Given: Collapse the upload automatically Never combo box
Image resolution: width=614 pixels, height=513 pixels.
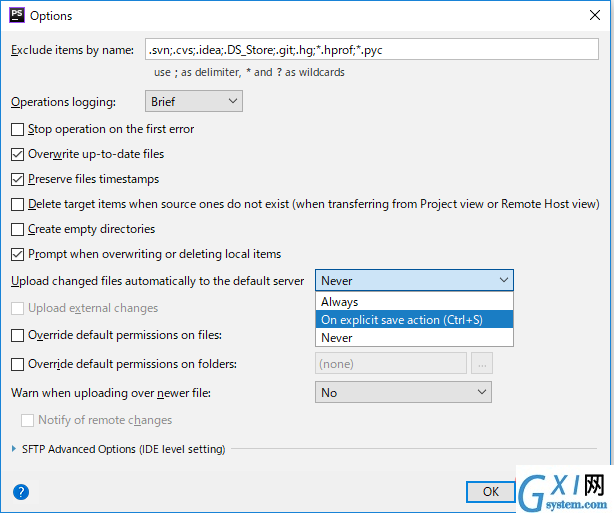Looking at the screenshot, I should point(414,280).
